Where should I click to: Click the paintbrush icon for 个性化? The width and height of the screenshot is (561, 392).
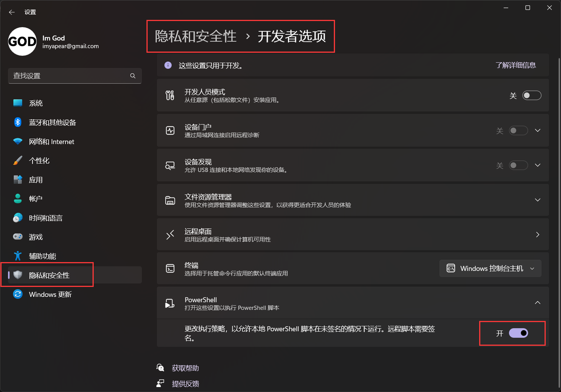pyautogui.click(x=18, y=160)
